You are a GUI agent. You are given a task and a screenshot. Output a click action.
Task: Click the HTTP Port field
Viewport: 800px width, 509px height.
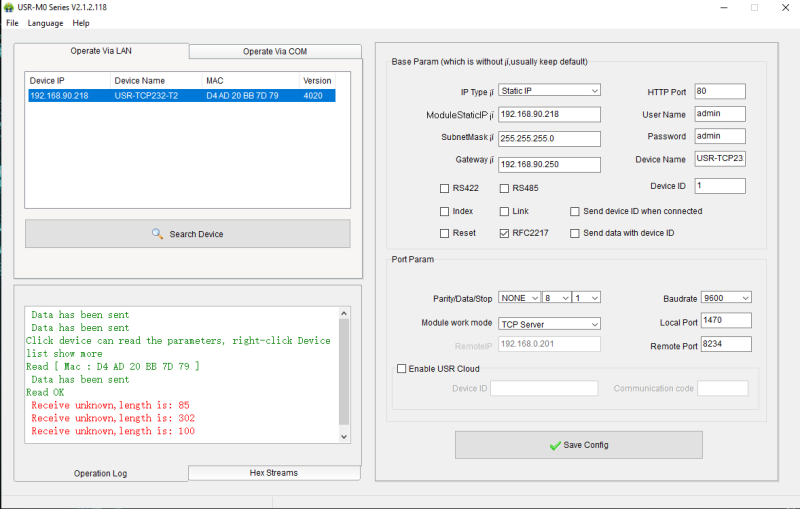click(x=720, y=91)
